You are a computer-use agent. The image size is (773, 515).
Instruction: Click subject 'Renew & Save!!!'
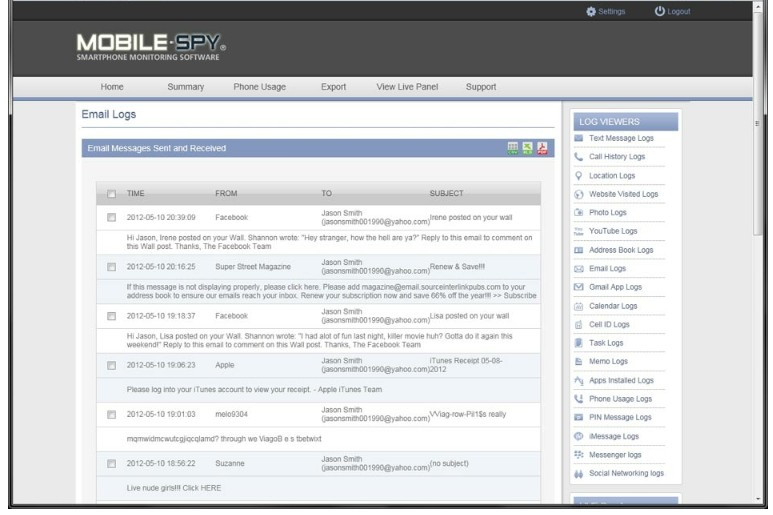coord(457,267)
